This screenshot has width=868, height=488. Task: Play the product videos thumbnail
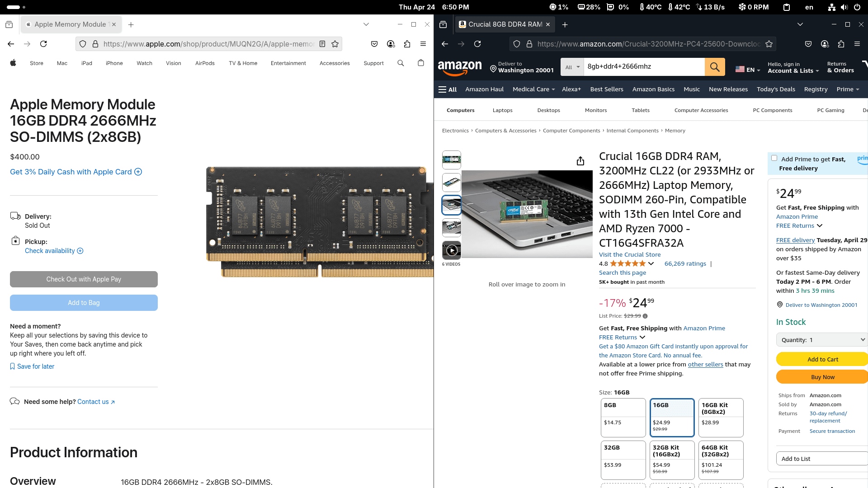[451, 250]
